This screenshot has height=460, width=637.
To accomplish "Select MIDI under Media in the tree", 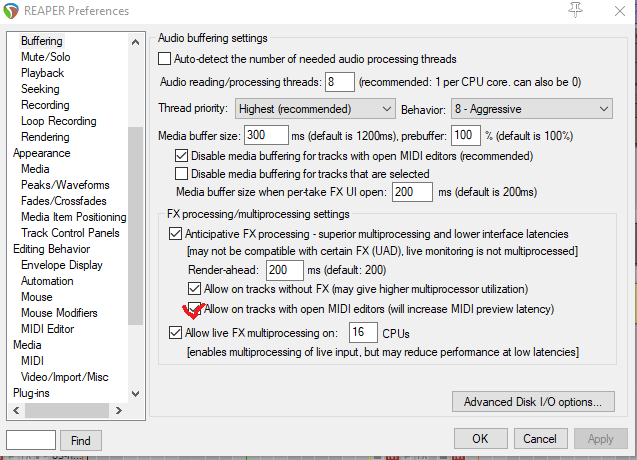I will coord(32,361).
